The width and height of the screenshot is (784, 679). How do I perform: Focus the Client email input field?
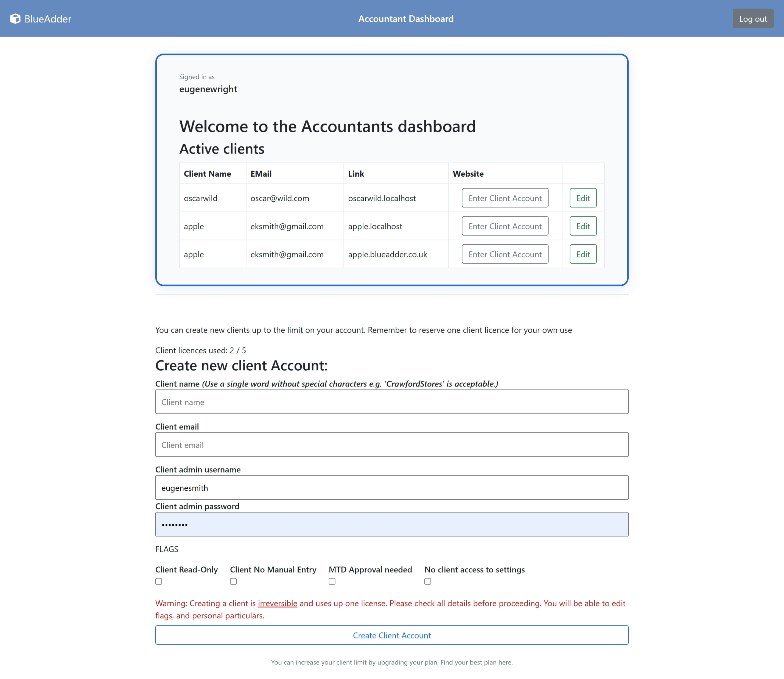(392, 444)
